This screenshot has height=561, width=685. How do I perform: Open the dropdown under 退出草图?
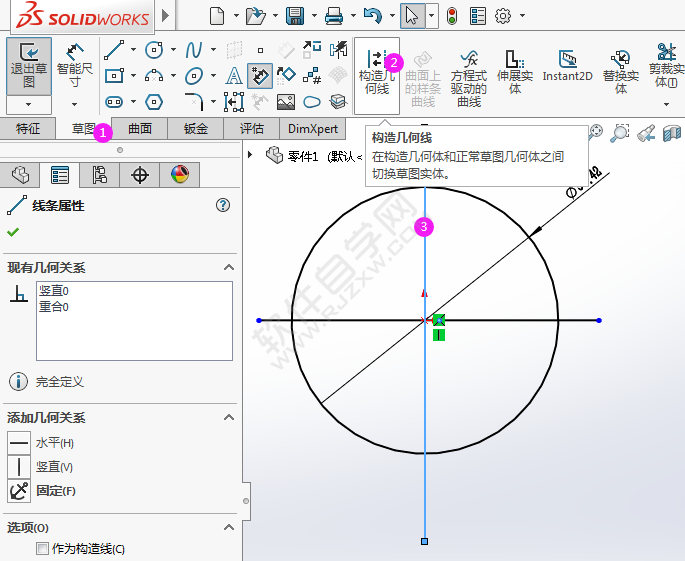click(28, 104)
